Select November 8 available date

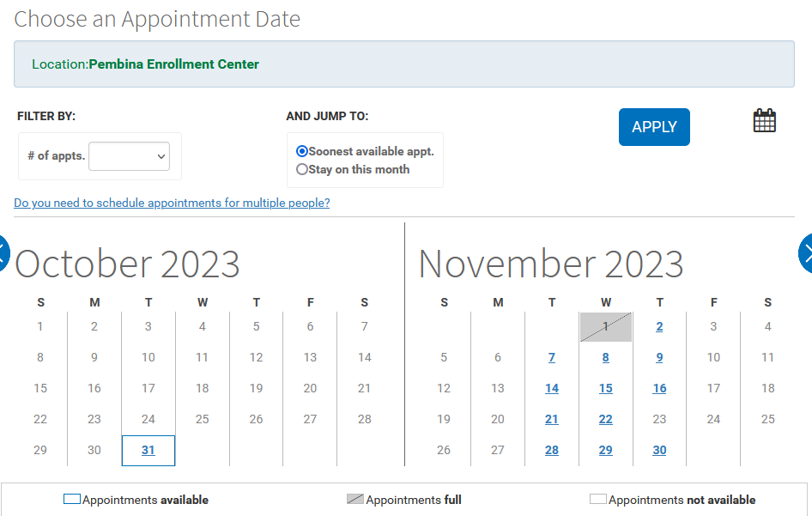(606, 357)
